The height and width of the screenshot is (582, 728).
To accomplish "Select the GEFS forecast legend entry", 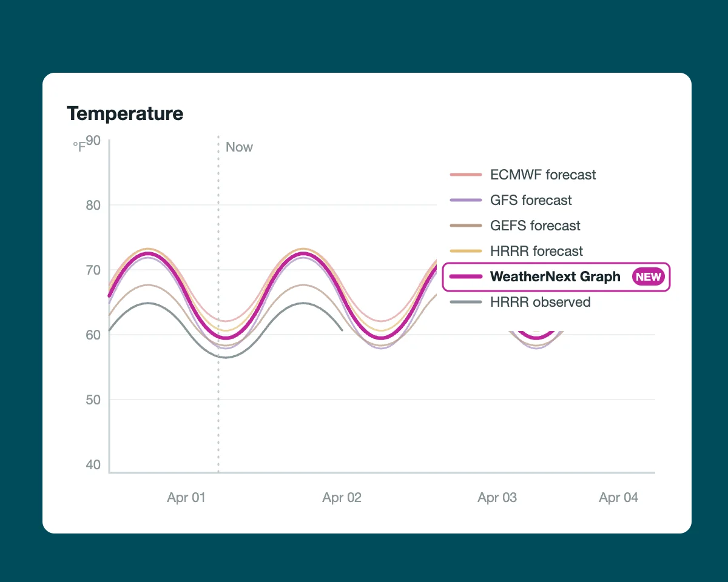I will coord(515,226).
